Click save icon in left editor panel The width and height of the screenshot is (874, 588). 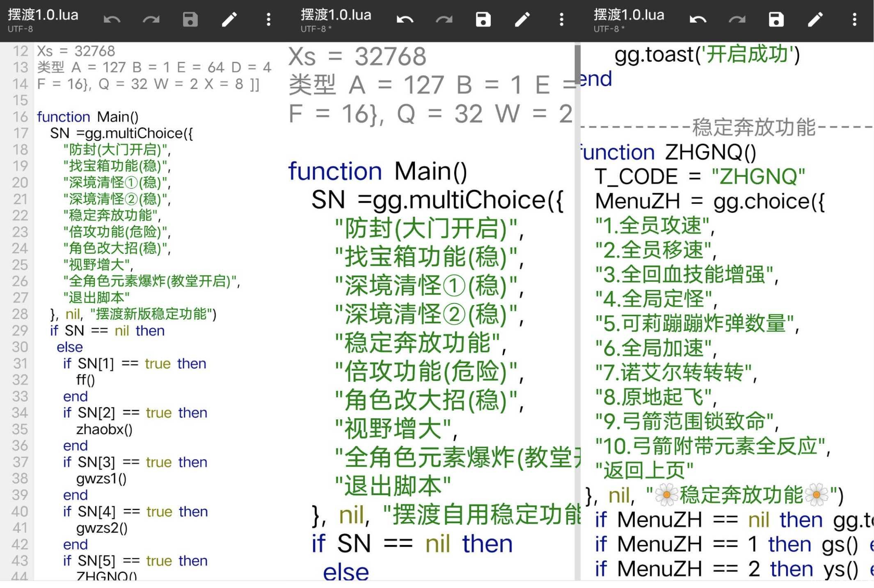tap(190, 19)
